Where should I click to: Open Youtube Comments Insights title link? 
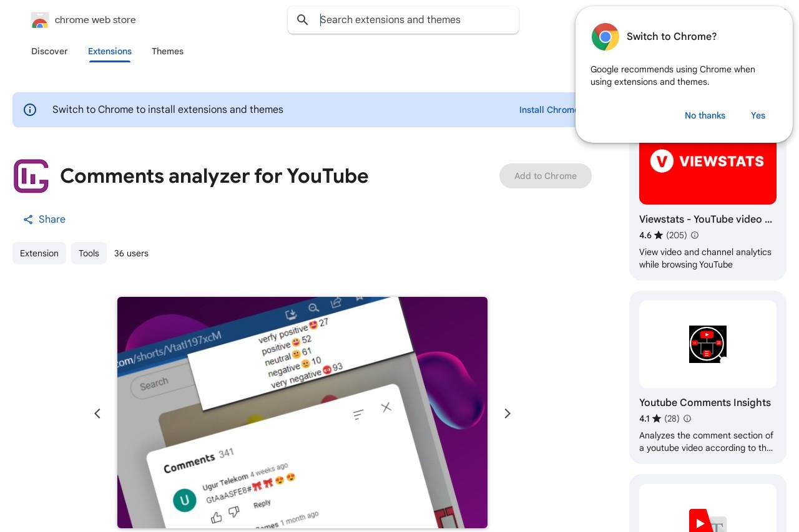[705, 402]
